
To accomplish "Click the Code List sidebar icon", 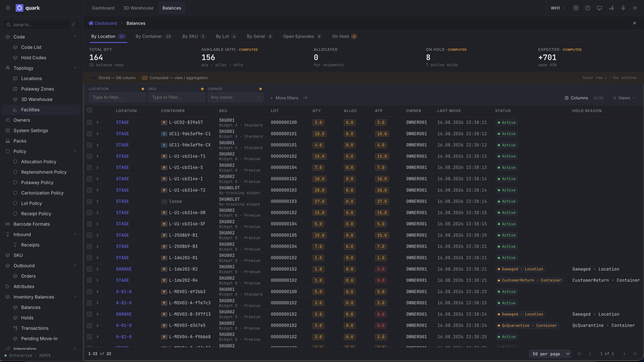I will tap(15, 47).
